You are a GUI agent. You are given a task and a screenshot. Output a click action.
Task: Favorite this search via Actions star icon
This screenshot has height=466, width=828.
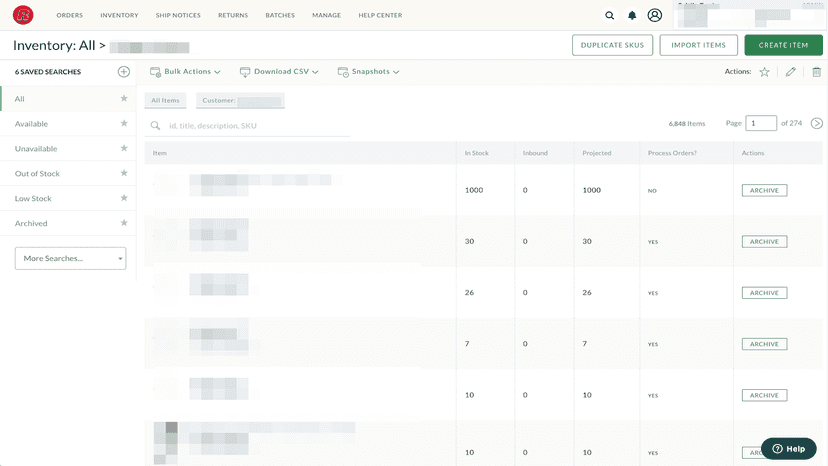(x=764, y=72)
